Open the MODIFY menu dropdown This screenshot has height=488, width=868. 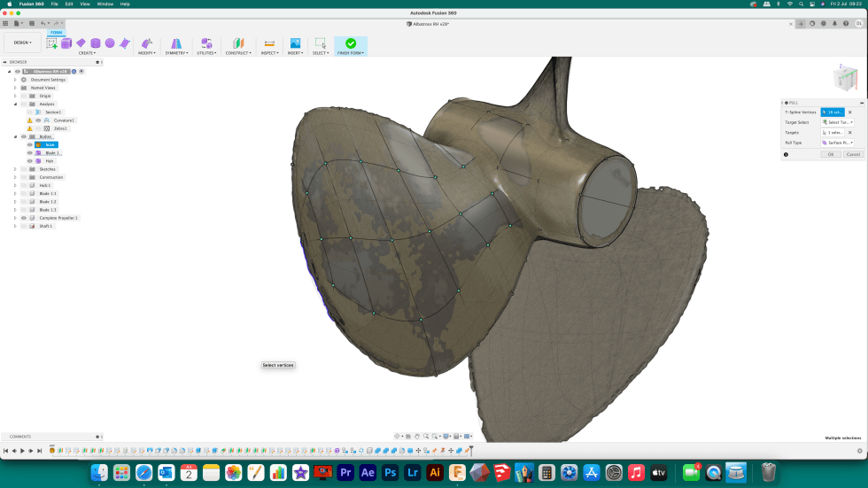(147, 53)
